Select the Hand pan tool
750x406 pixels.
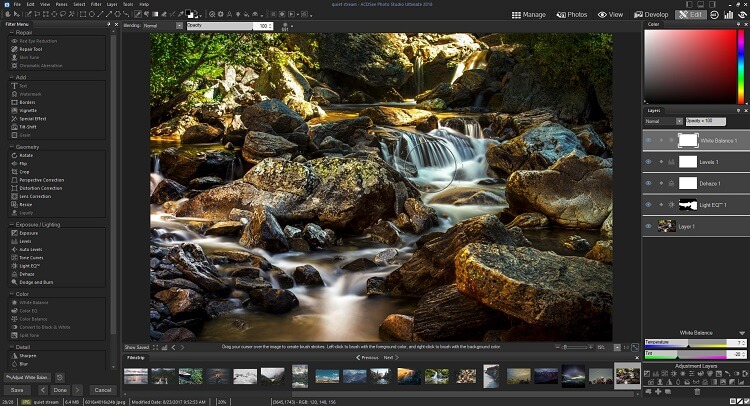click(x=8, y=14)
